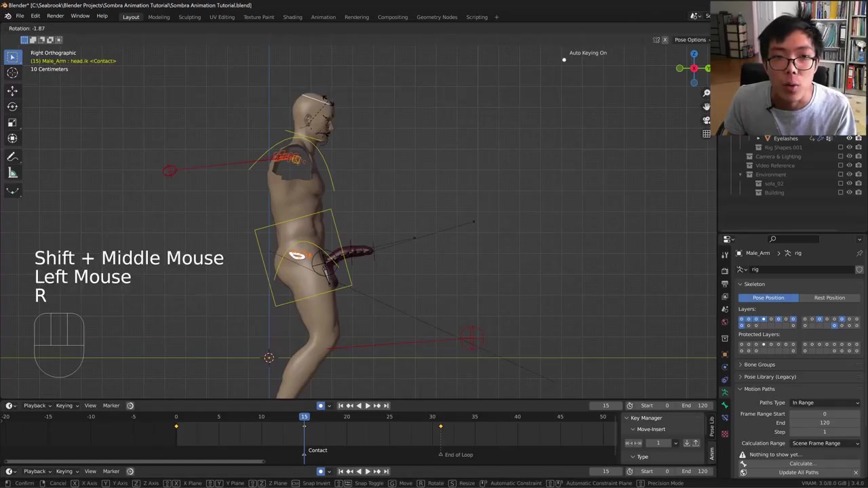The height and width of the screenshot is (488, 868).
Task: Click the End of Loop timeline marker
Action: pyautogui.click(x=441, y=454)
